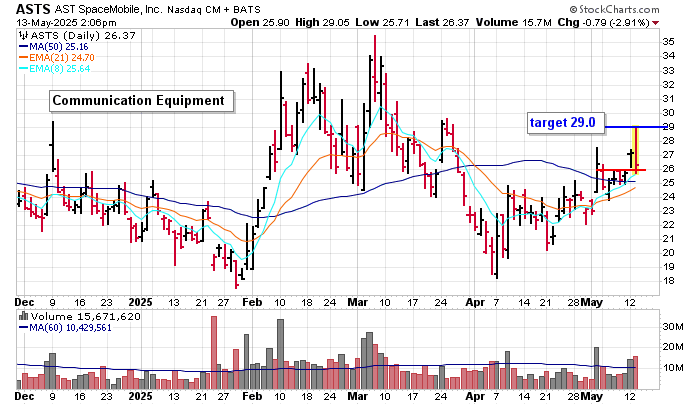Click the volume bars icon beside Volume legend
Screen dimensions: 700x405
point(24,317)
